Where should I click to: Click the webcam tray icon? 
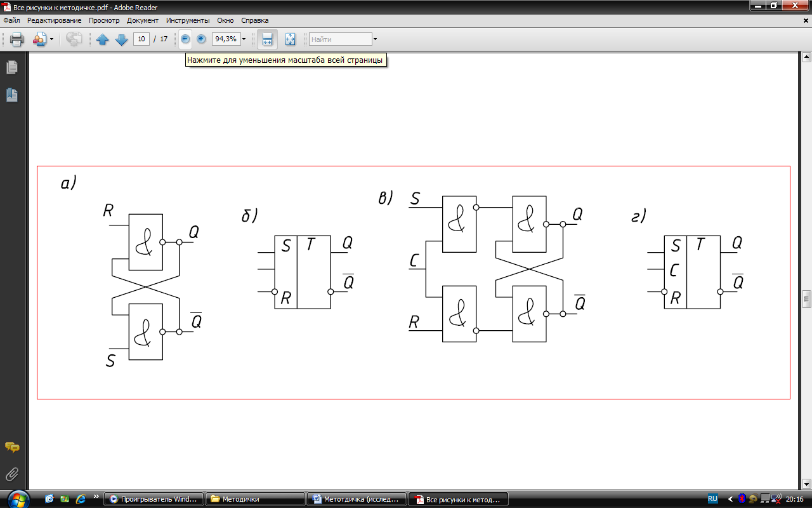pyautogui.click(x=753, y=499)
